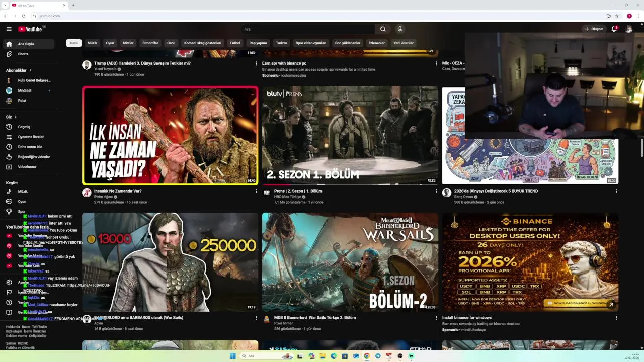Expand the Siz section

(x=12, y=117)
